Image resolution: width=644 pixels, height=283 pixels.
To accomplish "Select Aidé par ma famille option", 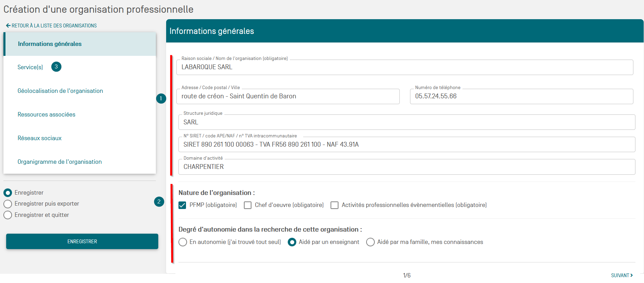I will [370, 242].
